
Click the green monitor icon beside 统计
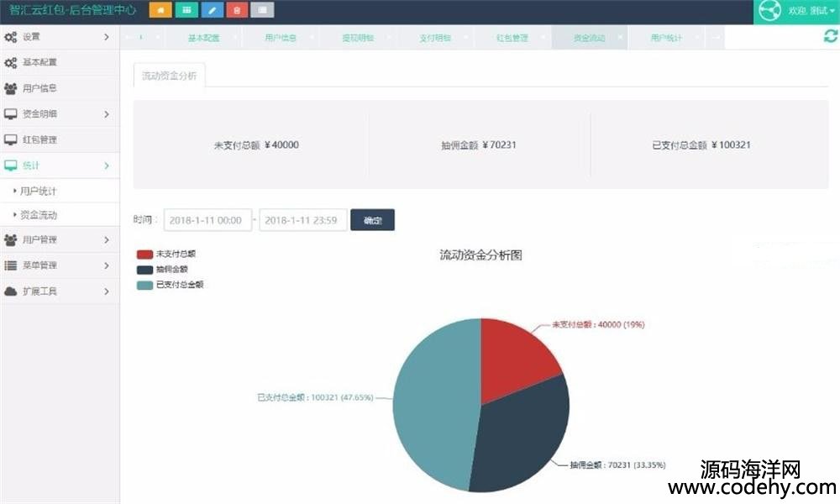coord(11,165)
